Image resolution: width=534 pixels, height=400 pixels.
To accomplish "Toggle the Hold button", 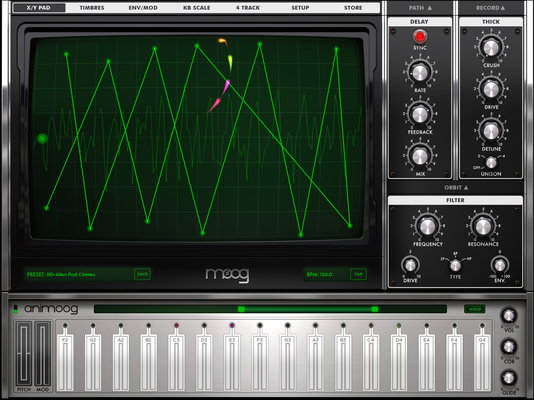I will click(x=475, y=309).
